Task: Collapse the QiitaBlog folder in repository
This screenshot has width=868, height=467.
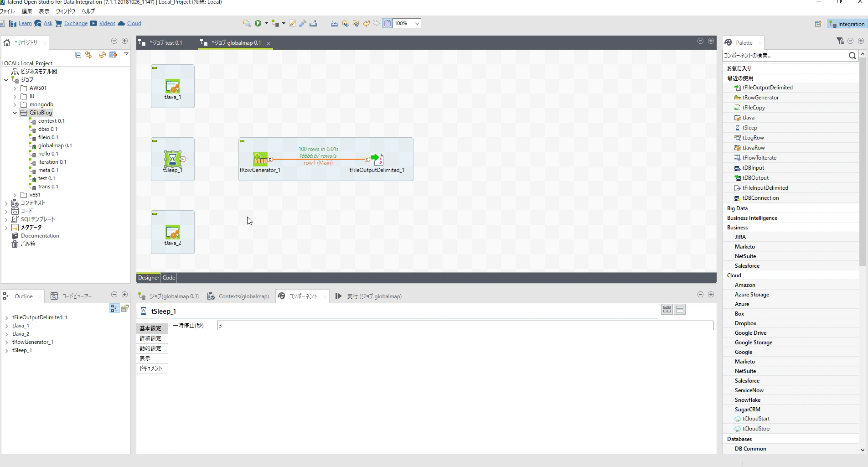Action: pyautogui.click(x=15, y=113)
